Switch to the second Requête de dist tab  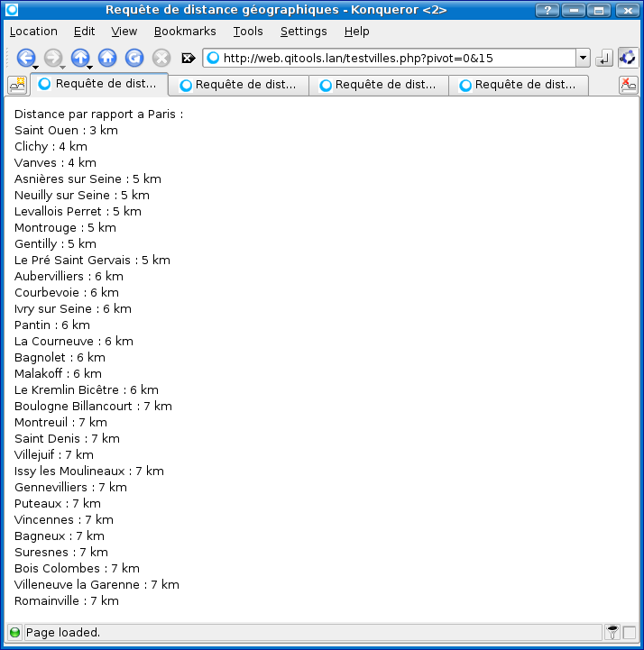[x=238, y=85]
